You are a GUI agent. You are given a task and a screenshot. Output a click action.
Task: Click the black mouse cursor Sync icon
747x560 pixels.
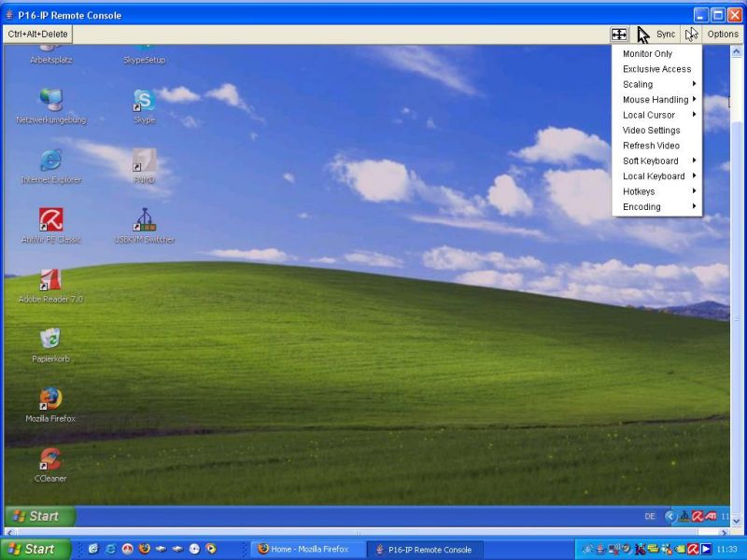[643, 35]
